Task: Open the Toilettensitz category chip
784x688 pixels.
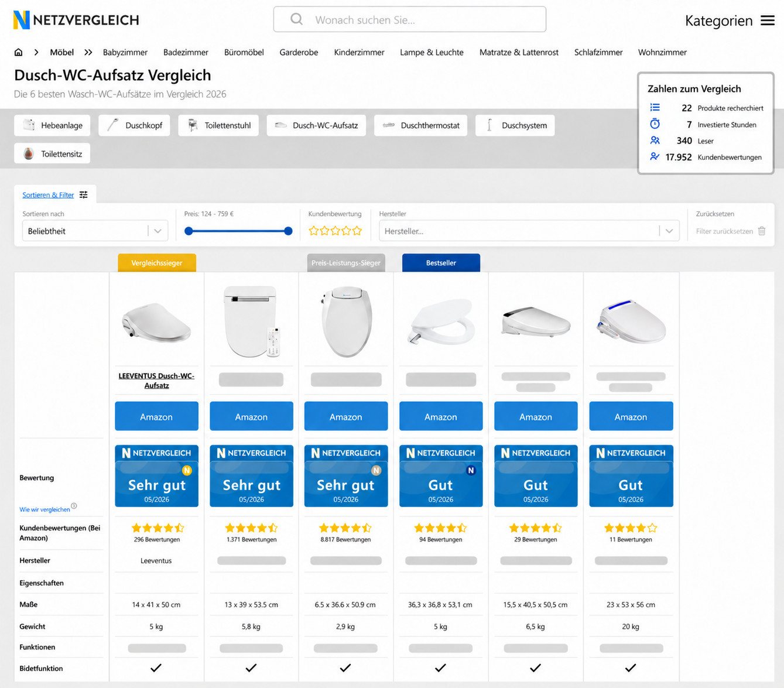Action: coord(52,153)
